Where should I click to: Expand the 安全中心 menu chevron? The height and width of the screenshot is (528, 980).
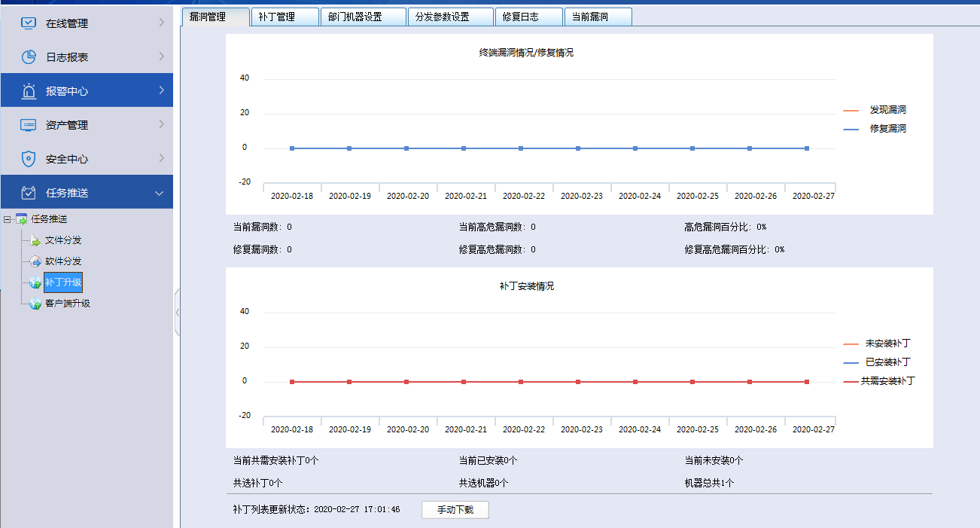point(161,159)
